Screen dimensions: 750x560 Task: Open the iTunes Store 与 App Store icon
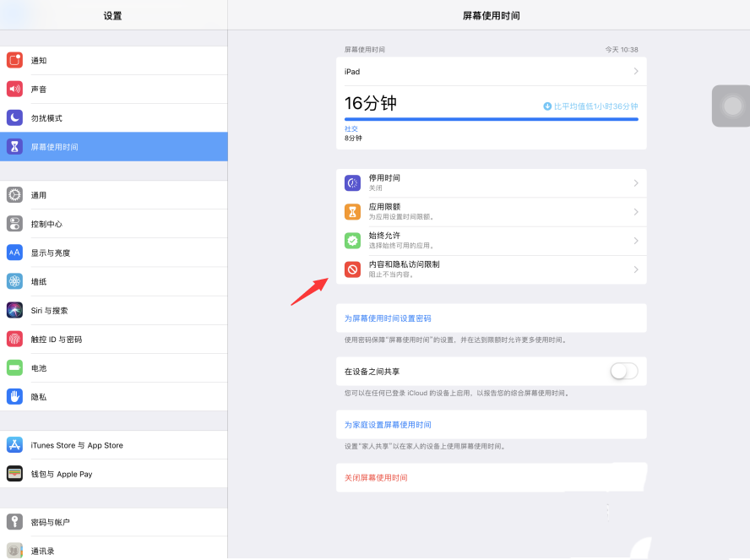click(x=15, y=445)
